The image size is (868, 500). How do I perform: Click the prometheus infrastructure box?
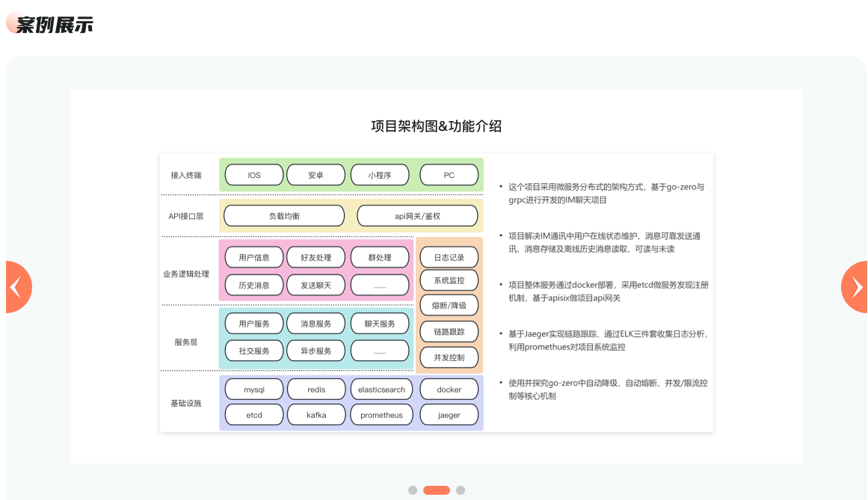[381, 415]
